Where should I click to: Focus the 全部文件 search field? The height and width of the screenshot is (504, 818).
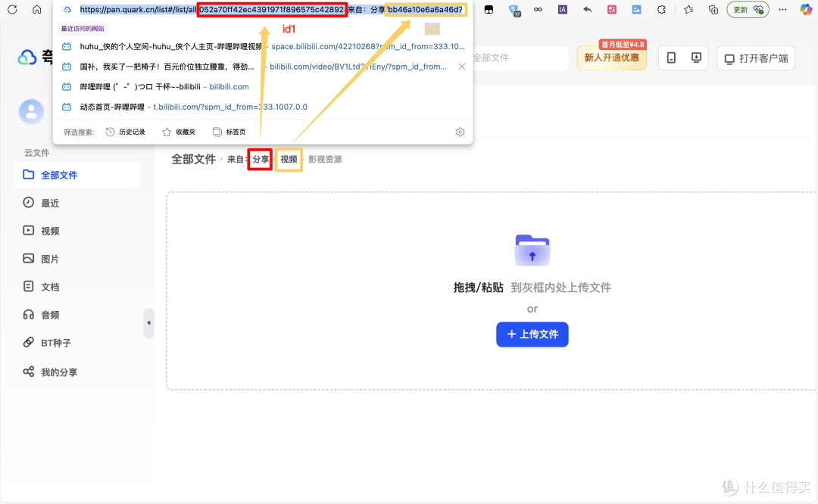[x=519, y=58]
